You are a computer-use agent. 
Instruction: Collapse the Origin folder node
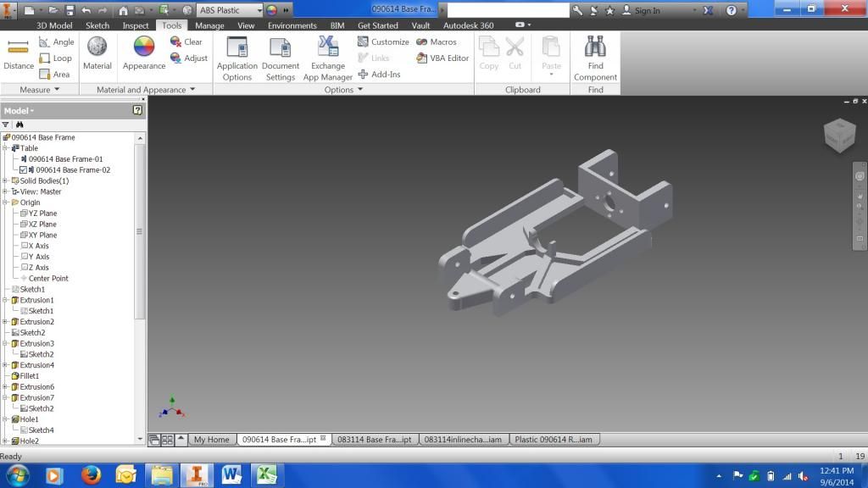point(5,202)
